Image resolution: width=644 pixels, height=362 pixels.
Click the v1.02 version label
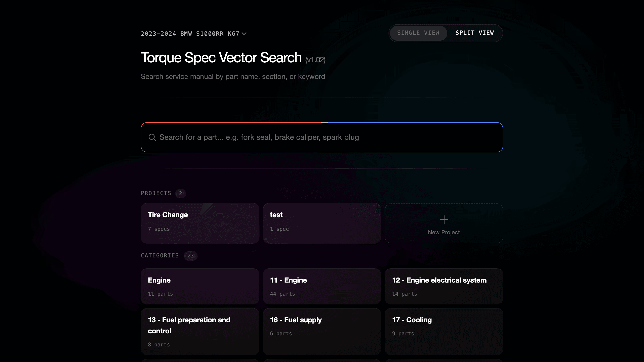315,60
